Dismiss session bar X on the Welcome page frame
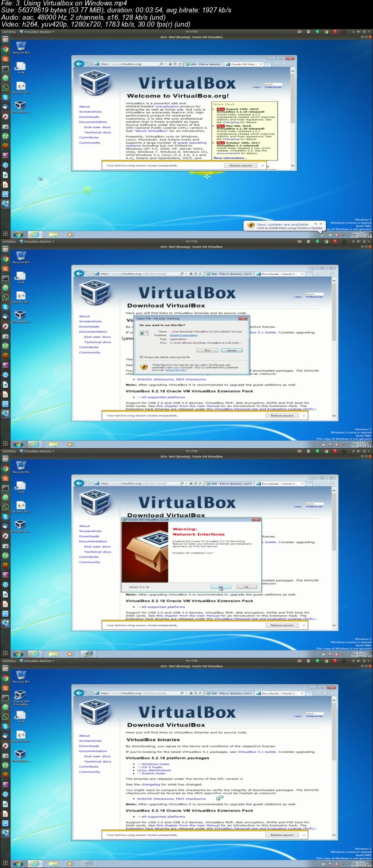Screen dimensions: 373x868 point(263,166)
